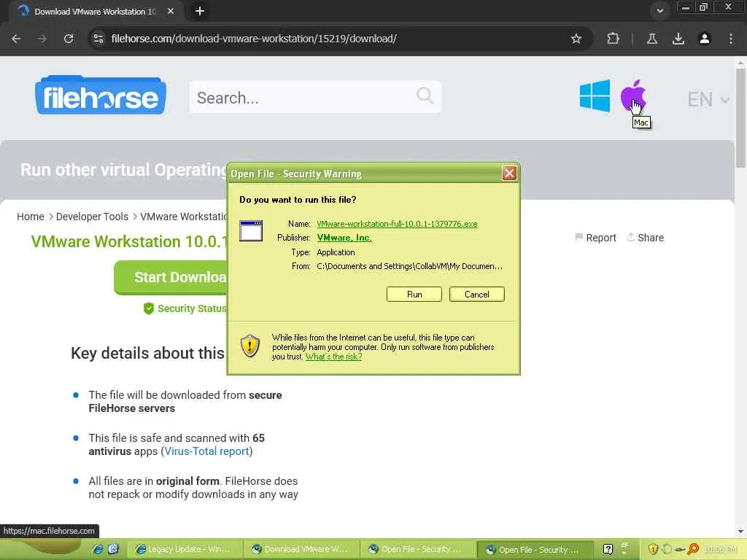The height and width of the screenshot is (560, 747).
Task: Open a new browser tab
Action: [200, 11]
